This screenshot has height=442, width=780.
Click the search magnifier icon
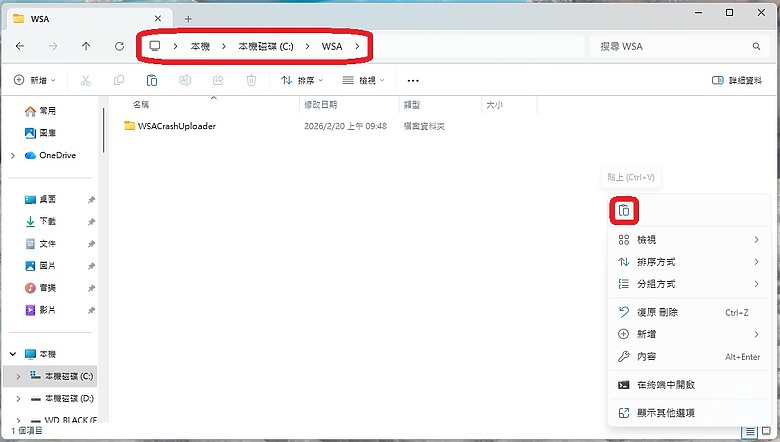pos(756,46)
